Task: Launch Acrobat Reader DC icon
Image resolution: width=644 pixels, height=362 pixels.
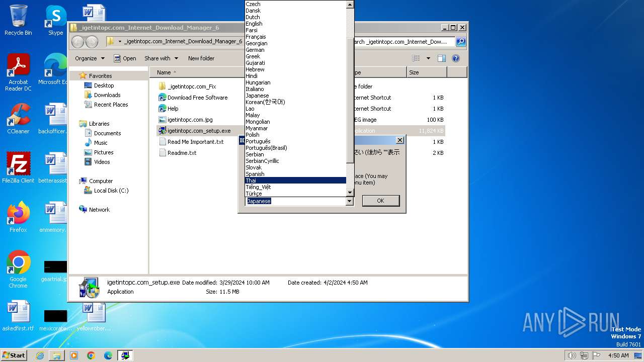Action: 18,72
